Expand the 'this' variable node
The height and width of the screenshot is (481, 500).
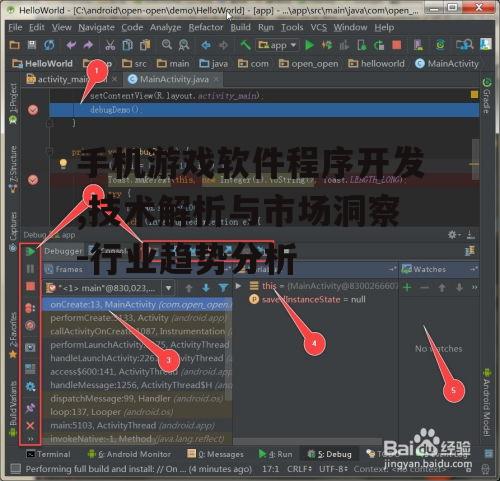[x=238, y=286]
